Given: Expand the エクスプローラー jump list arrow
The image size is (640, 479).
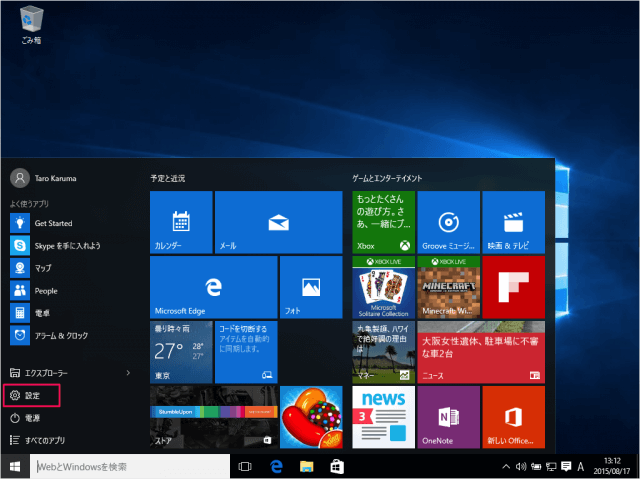Looking at the screenshot, I should pyautogui.click(x=128, y=373).
